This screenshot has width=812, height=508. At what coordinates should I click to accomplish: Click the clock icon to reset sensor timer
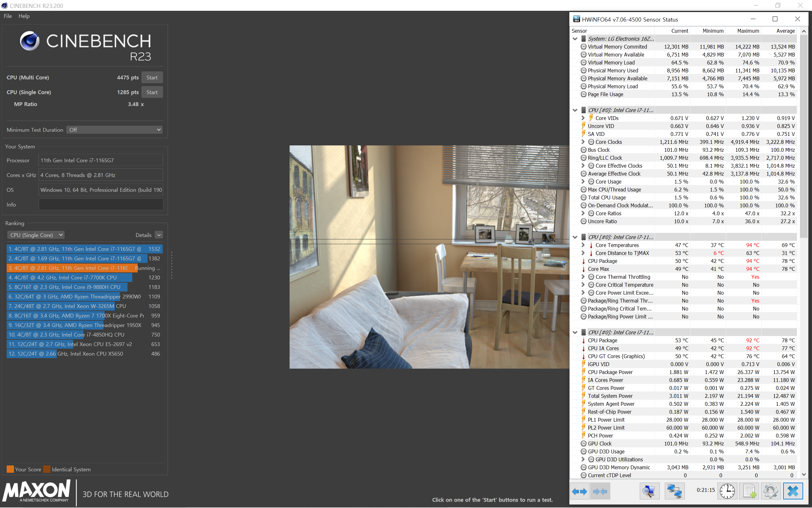point(727,491)
